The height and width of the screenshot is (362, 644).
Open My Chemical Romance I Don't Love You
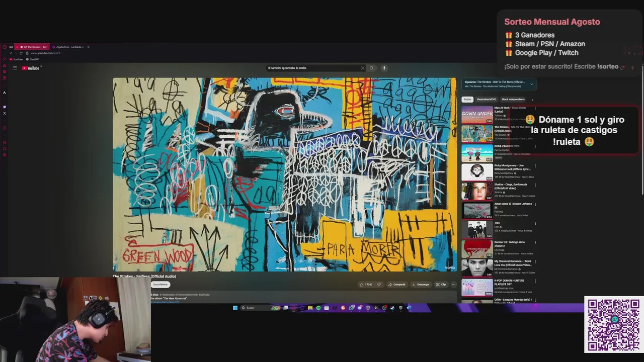point(477,267)
